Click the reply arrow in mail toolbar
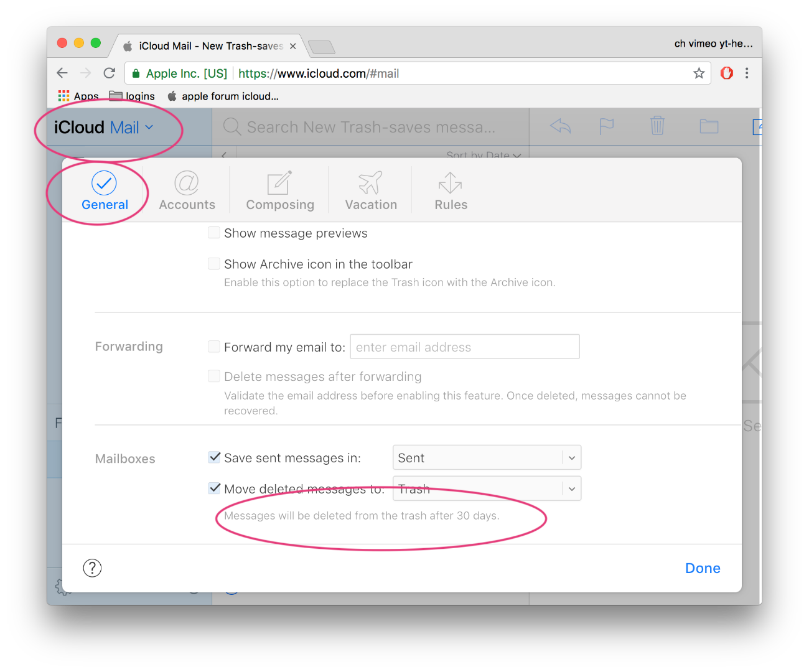 click(x=560, y=127)
